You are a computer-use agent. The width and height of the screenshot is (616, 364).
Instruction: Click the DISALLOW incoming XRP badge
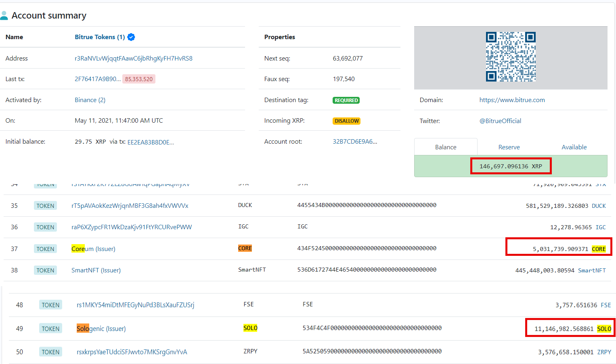346,121
